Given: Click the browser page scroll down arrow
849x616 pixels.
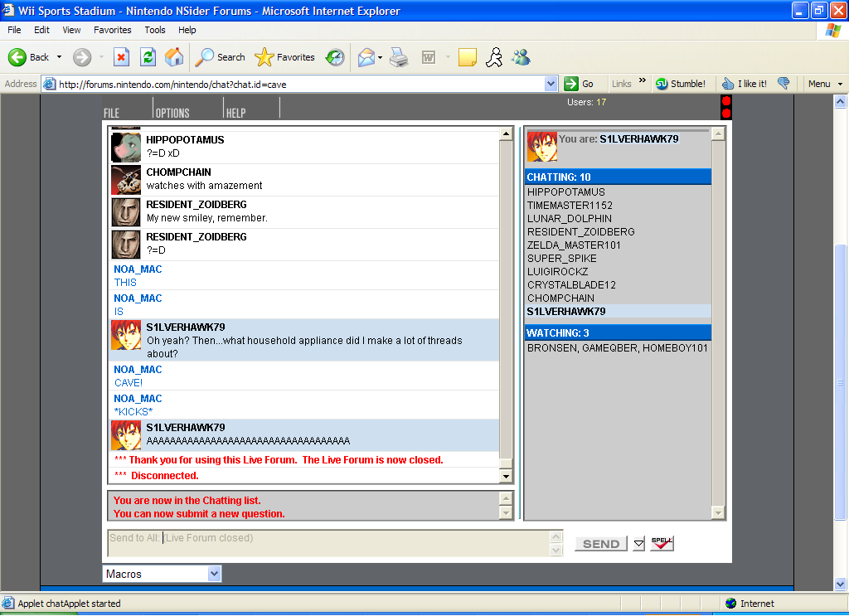Looking at the screenshot, I should tap(840, 584).
